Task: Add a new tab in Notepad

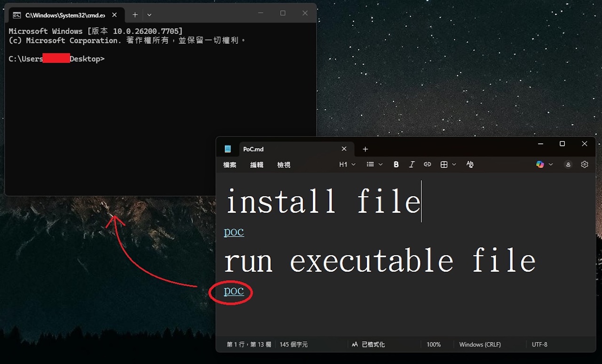Action: [x=365, y=149]
